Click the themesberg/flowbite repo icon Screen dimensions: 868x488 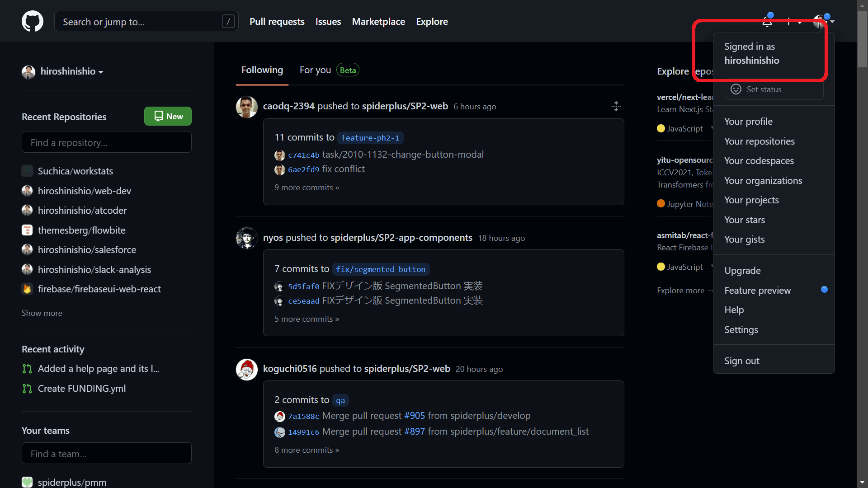point(27,230)
